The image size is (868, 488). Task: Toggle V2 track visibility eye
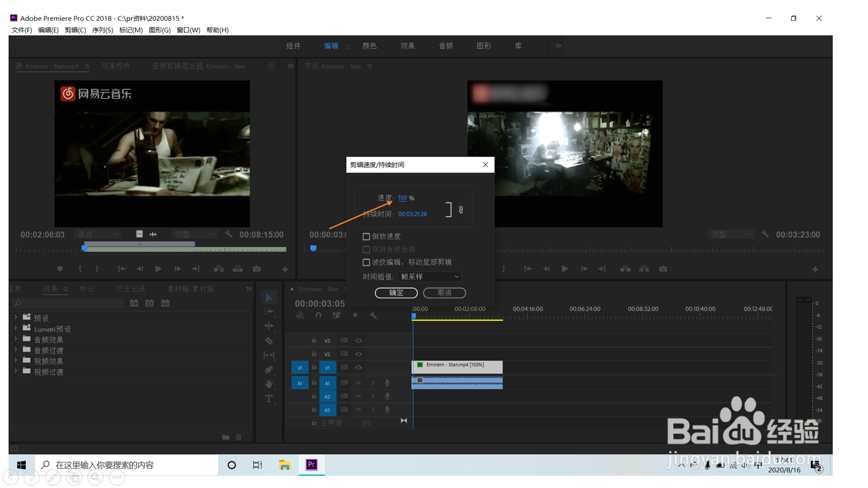point(359,354)
